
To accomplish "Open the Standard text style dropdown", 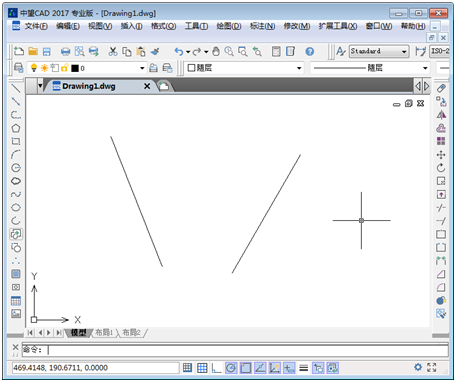I will point(379,51).
